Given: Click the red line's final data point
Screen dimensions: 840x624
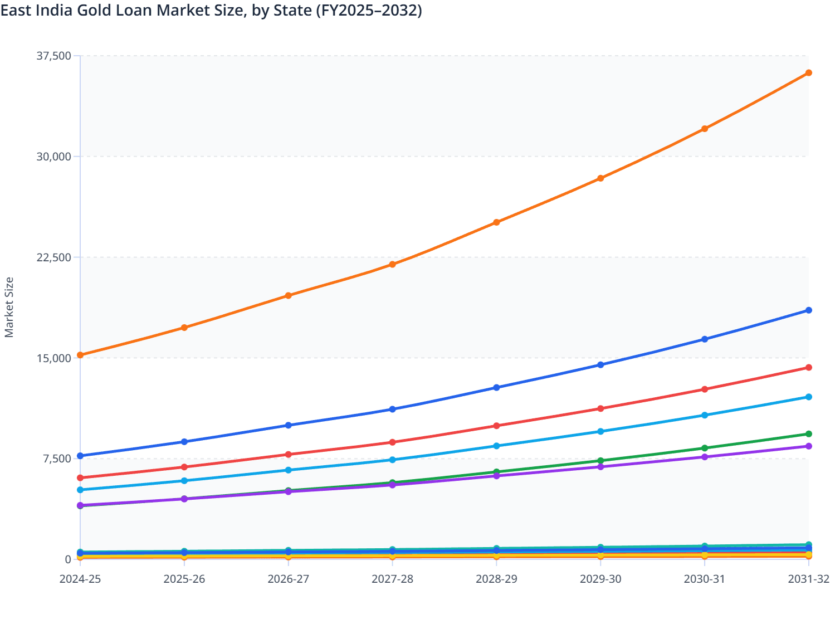Looking at the screenshot, I should (x=808, y=367).
